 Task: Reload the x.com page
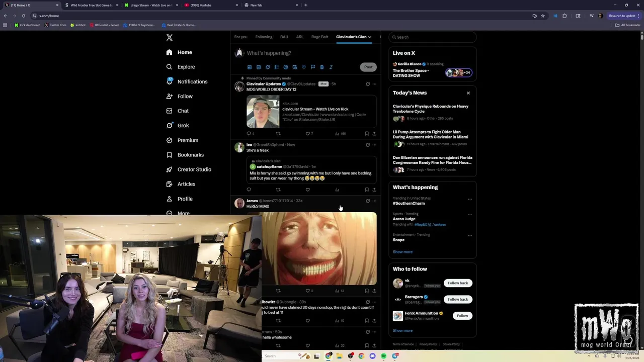pos(23,16)
